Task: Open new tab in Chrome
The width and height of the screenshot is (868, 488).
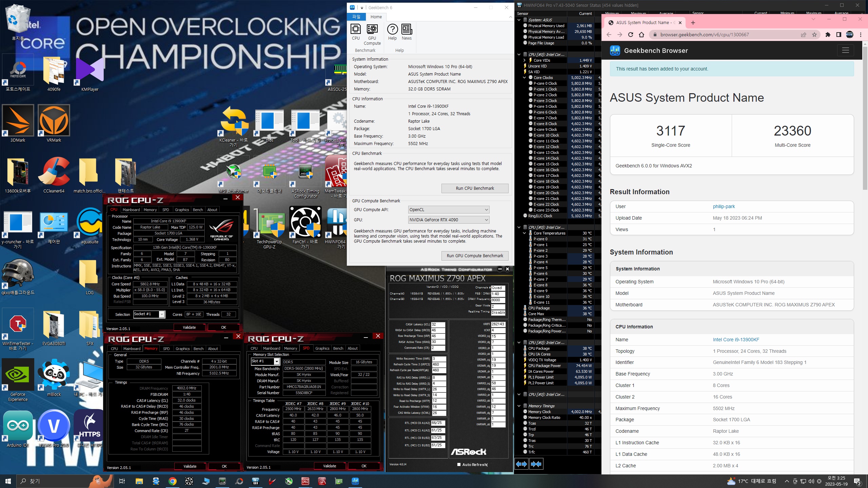Action: coord(693,23)
